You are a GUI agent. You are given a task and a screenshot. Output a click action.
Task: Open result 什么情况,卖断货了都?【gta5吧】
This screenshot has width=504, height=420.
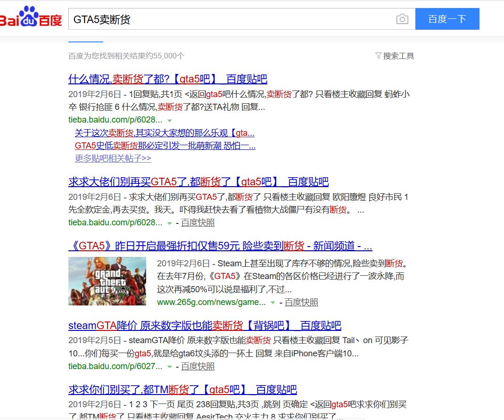(x=168, y=79)
